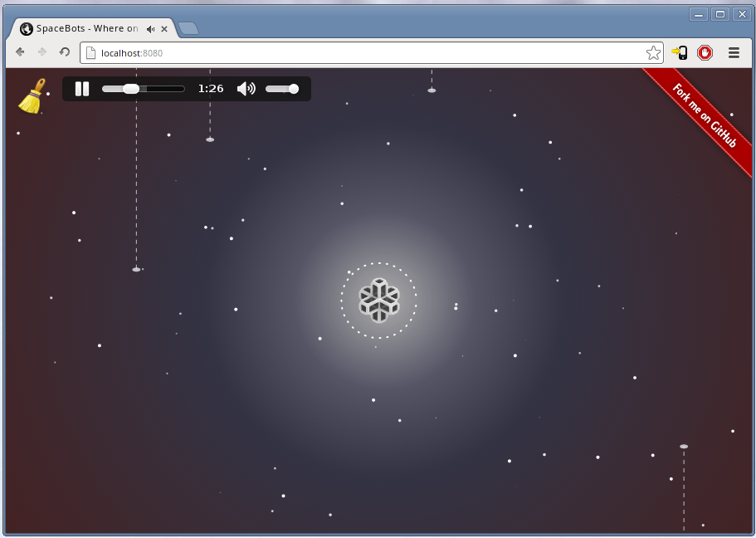Open the Fork me on GitHub ribbon
The height and width of the screenshot is (538, 756).
pos(705,116)
